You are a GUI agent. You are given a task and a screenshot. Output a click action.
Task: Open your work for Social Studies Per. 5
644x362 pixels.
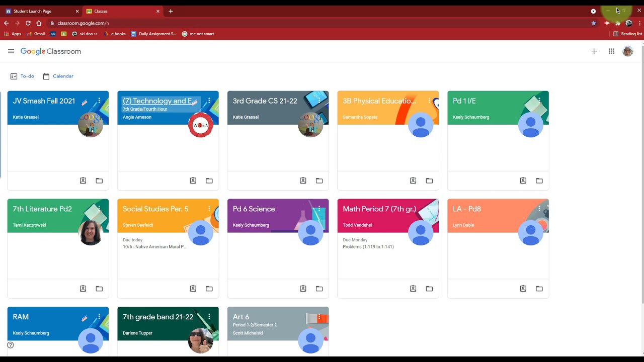coord(193,289)
